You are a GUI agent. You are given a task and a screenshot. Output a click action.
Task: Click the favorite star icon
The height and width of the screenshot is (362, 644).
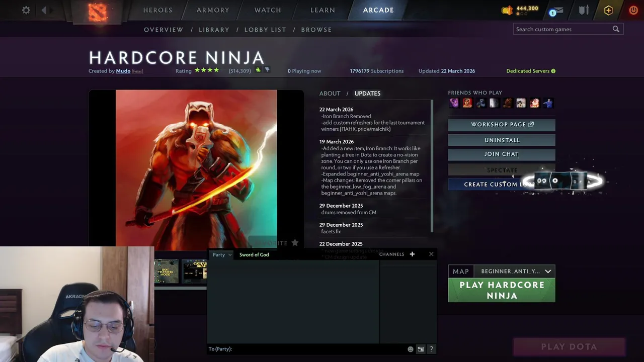point(295,243)
